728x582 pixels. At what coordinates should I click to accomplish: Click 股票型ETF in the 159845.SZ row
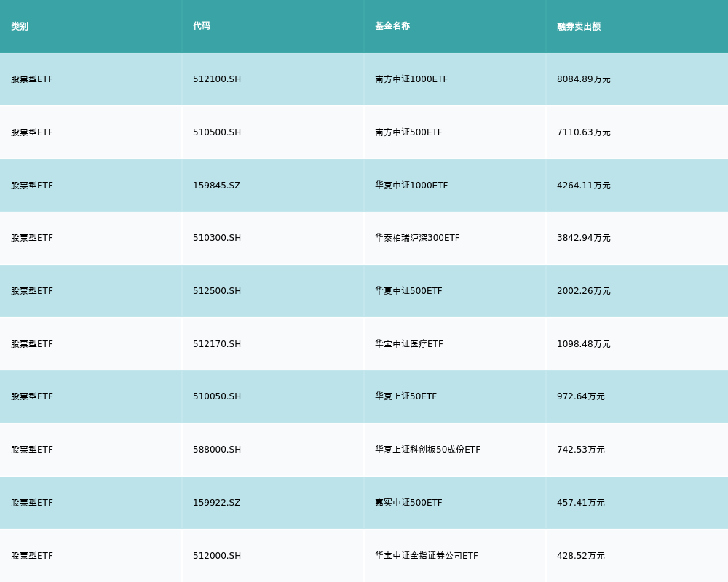pyautogui.click(x=32, y=186)
